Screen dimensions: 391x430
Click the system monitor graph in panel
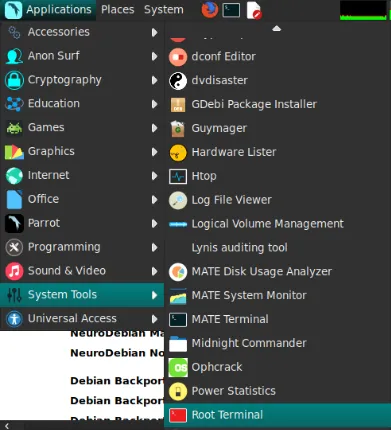pyautogui.click(x=363, y=10)
